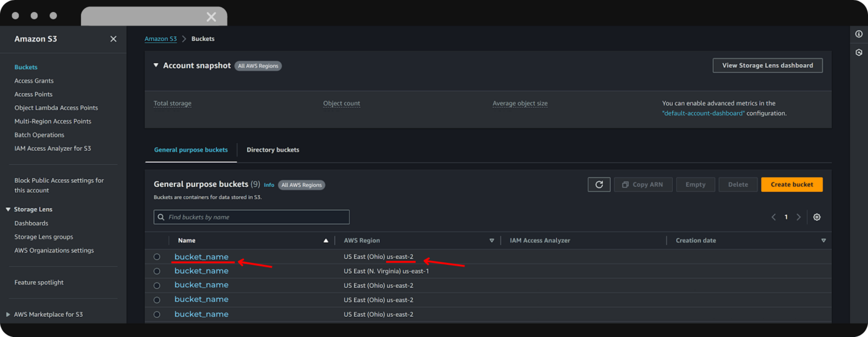Open AWS Organizations settings
Viewport: 868px width, 337px height.
tap(54, 250)
